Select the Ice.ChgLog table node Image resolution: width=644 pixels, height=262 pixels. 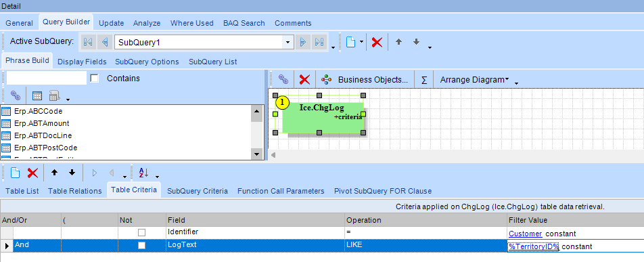coord(323,118)
